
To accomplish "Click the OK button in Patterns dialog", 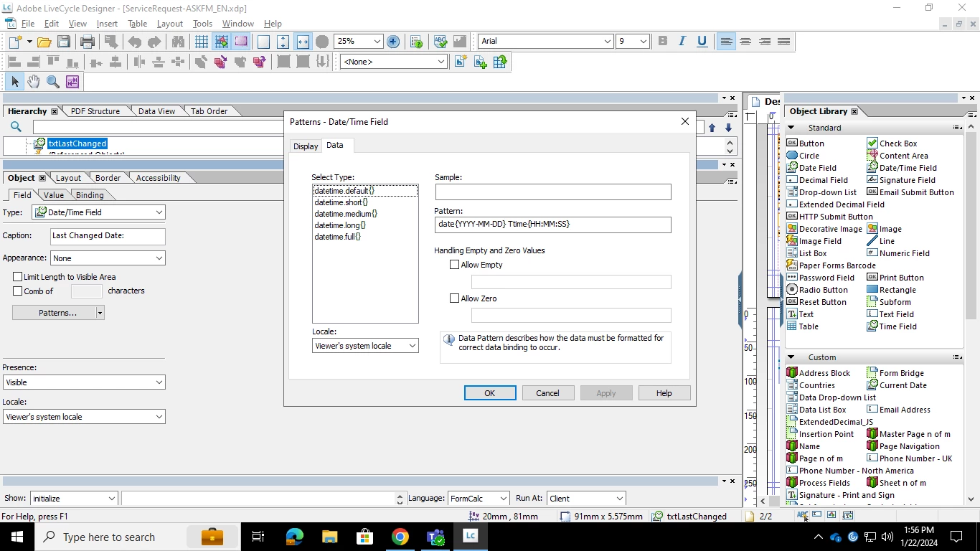I will (490, 393).
